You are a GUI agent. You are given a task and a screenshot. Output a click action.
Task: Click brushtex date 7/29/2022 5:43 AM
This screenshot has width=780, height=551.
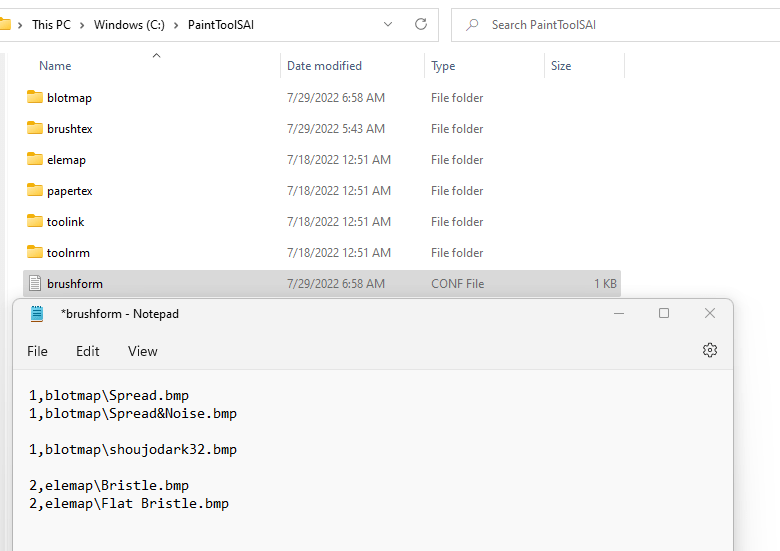point(336,129)
